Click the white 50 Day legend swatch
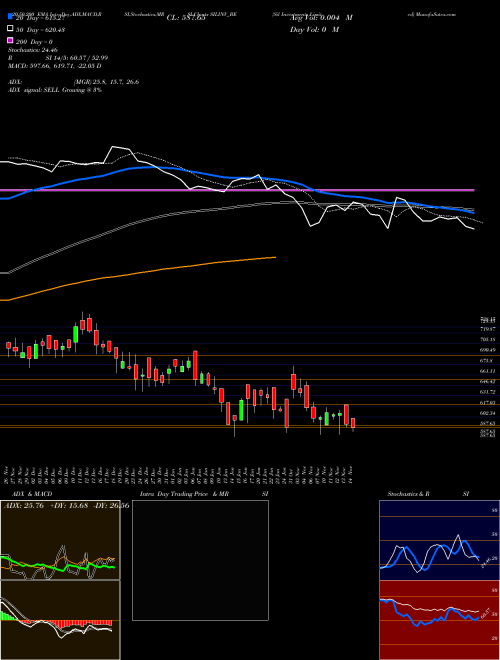500x660 pixels. (x=10, y=29)
